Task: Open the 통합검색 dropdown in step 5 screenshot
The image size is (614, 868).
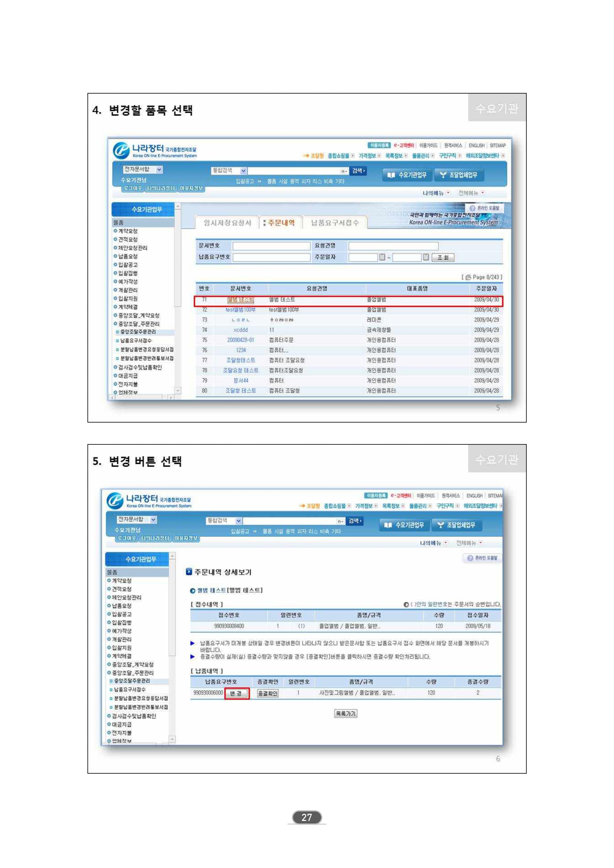Action: click(x=239, y=521)
